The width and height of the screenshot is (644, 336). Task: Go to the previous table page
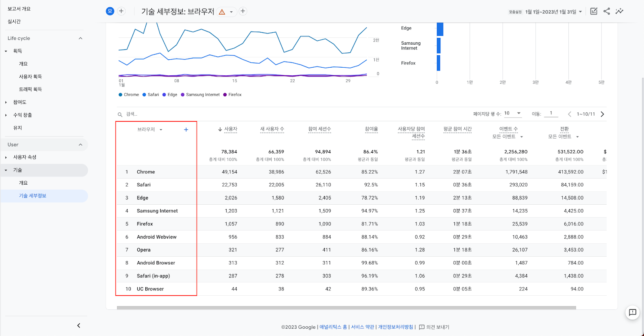[570, 114]
